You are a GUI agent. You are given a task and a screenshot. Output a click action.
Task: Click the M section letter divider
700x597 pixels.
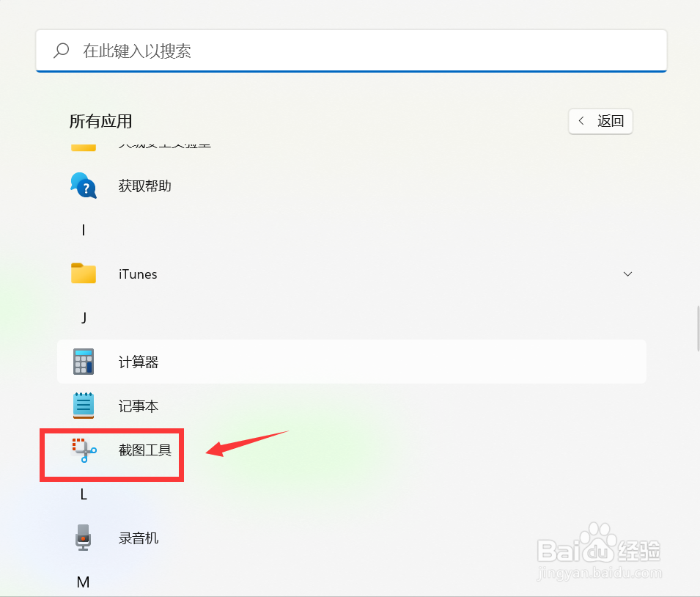pos(83,582)
